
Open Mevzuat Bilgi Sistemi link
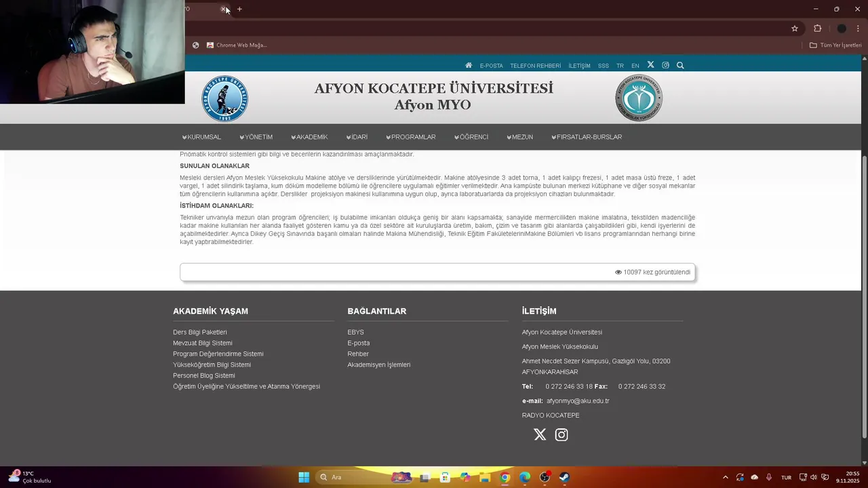click(x=203, y=343)
